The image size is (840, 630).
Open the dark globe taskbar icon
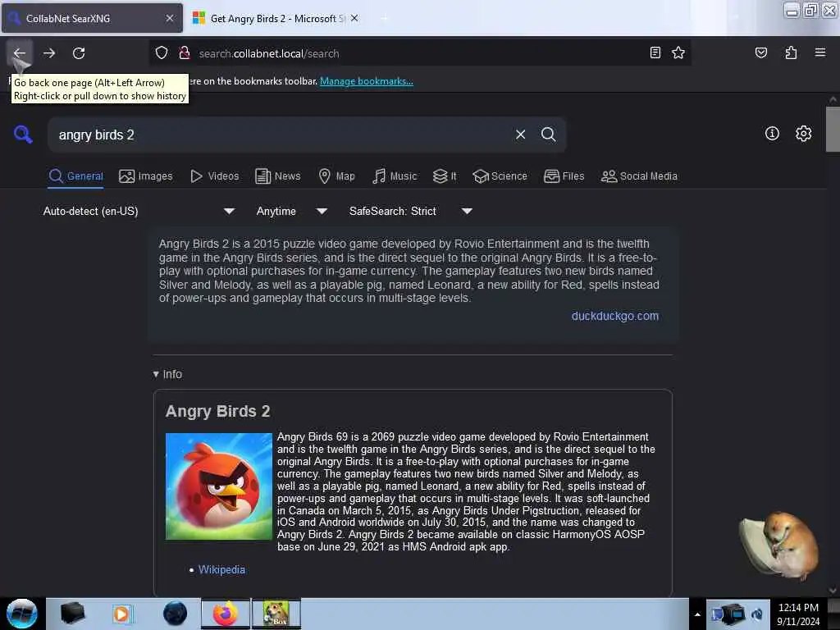pos(176,614)
